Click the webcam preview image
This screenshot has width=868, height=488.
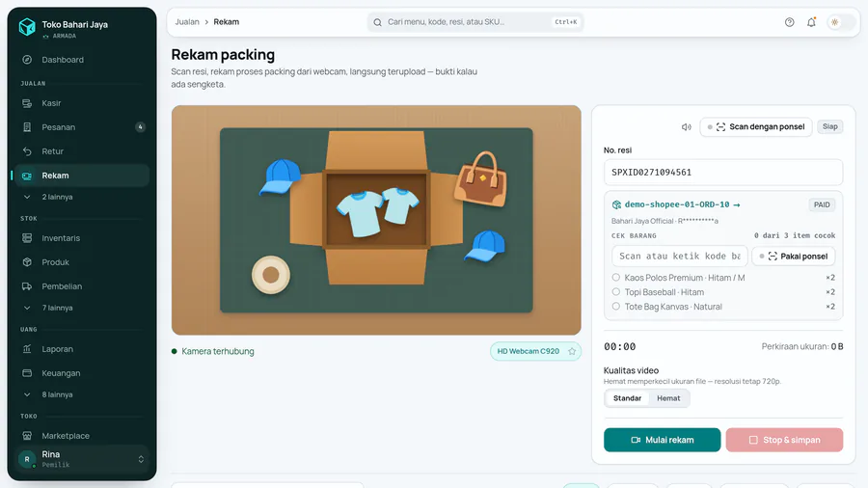[x=376, y=220]
